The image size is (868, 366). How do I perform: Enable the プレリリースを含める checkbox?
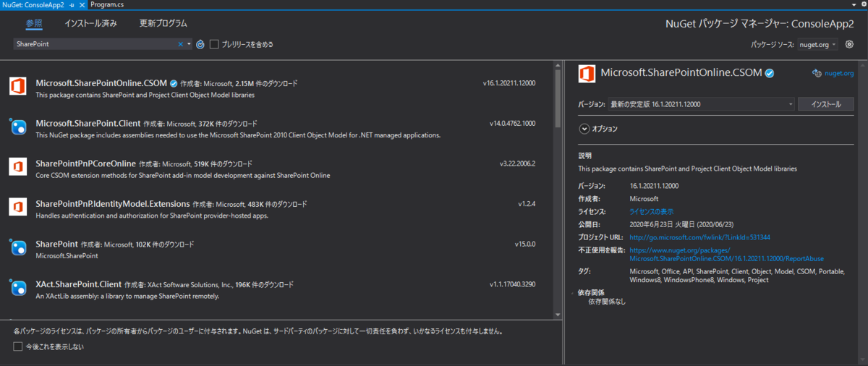pyautogui.click(x=214, y=44)
